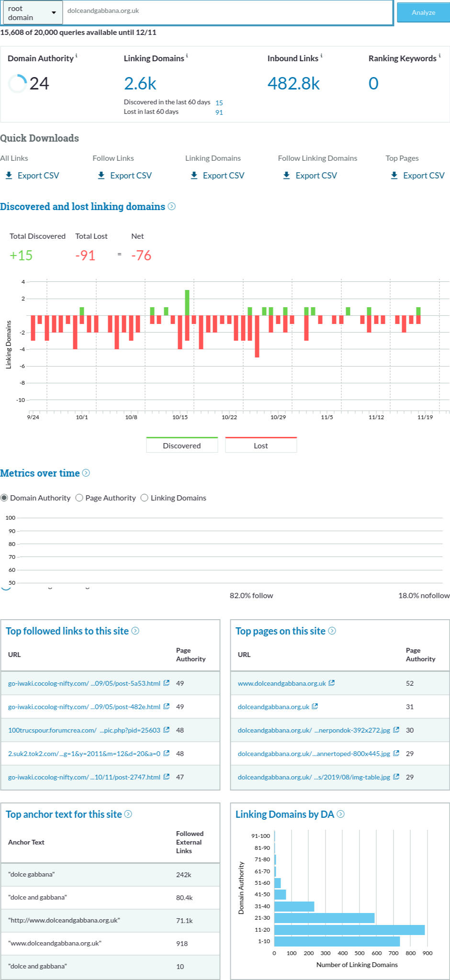Click the 11-20 DA bar in chart
Image resolution: width=450 pixels, height=980 pixels.
349,929
